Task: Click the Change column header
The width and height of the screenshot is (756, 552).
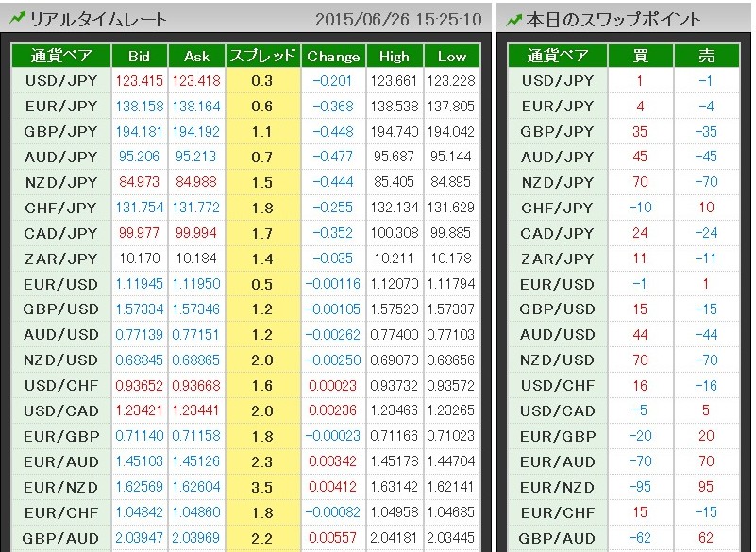Action: pos(333,56)
